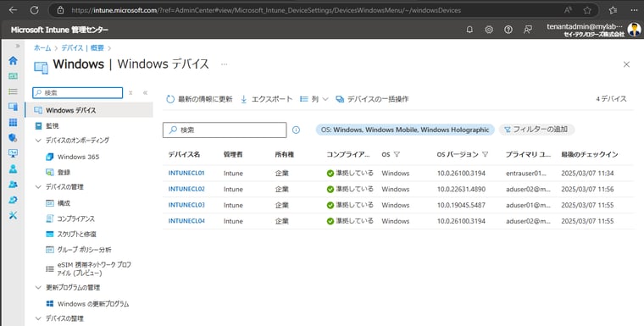Select Windows デバイス menu item
Screen dimensions: 644x326
point(89,110)
